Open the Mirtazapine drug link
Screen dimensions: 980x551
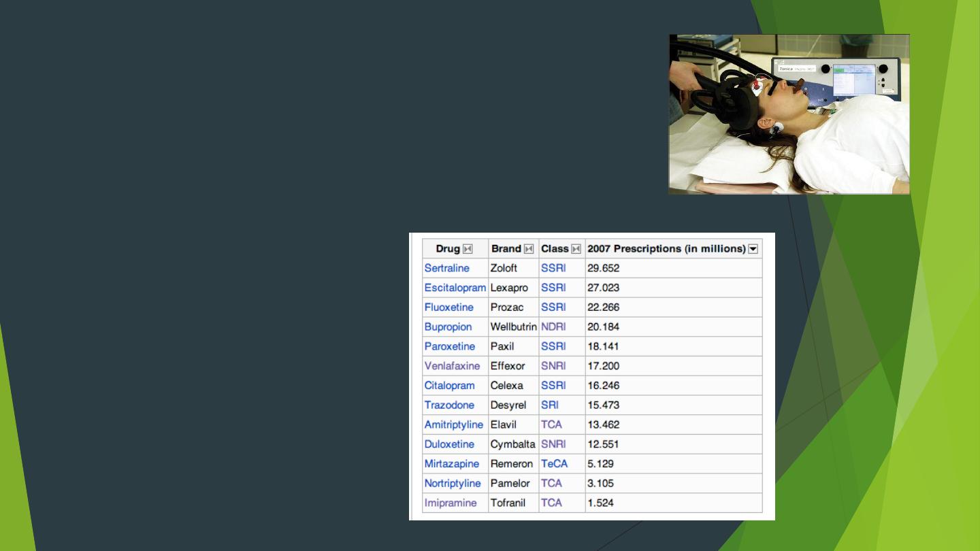coord(451,464)
